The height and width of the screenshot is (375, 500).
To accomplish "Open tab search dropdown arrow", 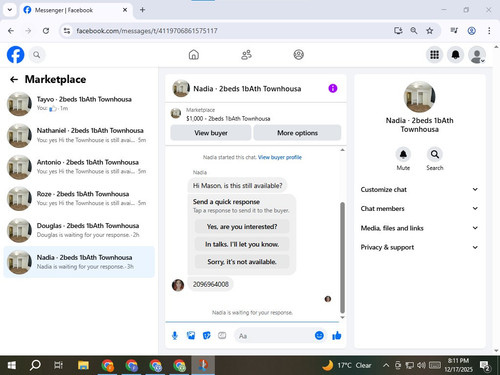I will point(10,10).
